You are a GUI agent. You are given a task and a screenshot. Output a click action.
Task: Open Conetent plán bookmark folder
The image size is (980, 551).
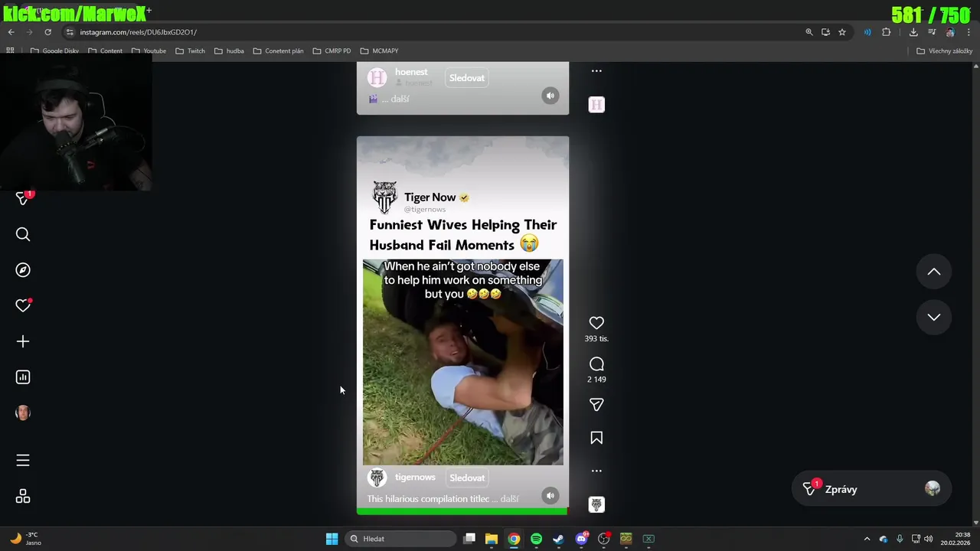pos(278,51)
